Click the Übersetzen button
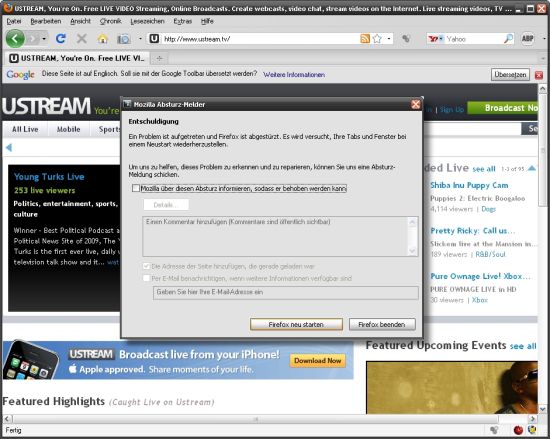 point(510,75)
